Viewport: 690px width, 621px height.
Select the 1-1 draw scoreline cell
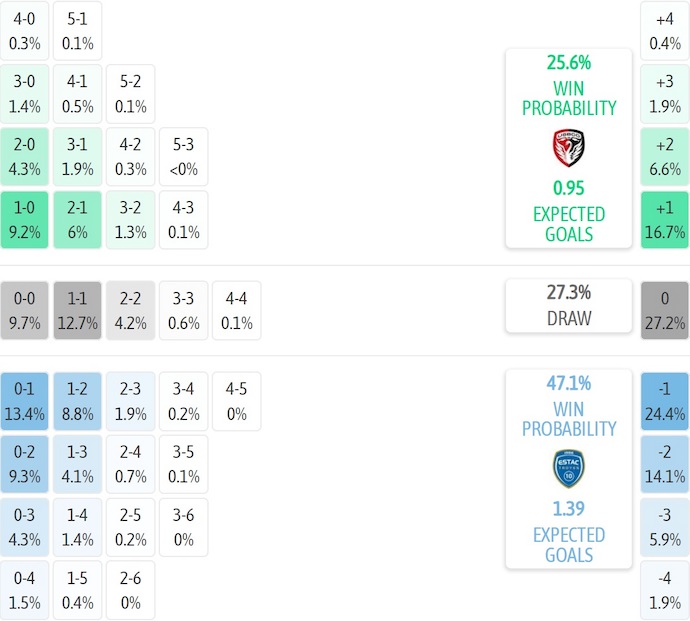pos(78,310)
